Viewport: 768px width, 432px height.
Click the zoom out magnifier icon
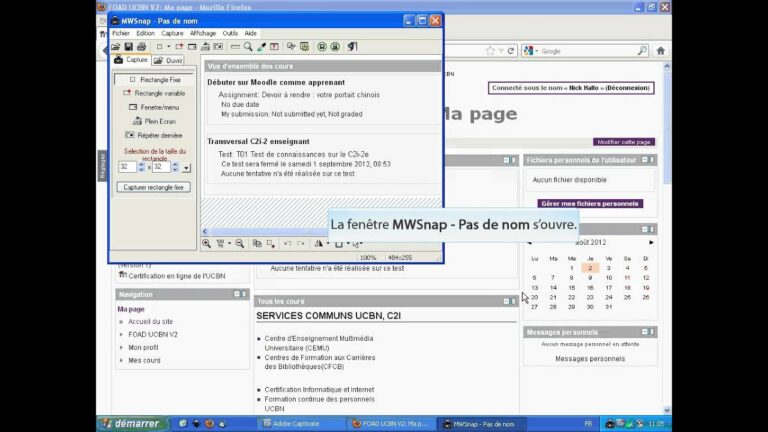(240, 243)
